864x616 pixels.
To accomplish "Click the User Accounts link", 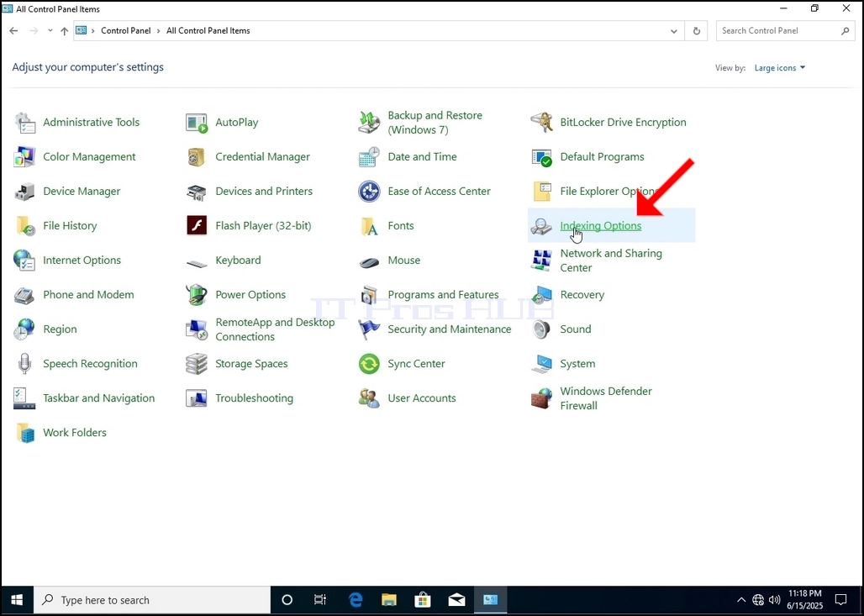I will click(x=422, y=398).
